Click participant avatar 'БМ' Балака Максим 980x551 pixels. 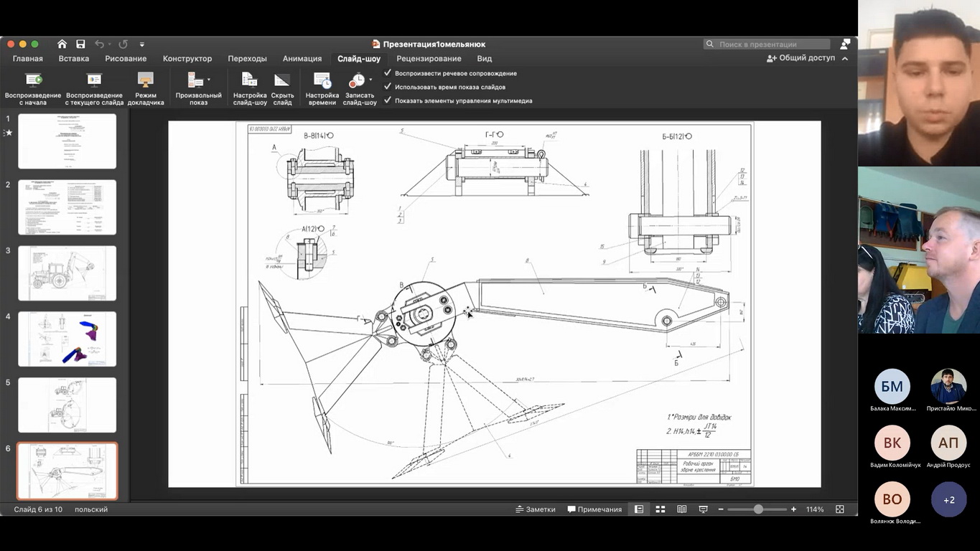[892, 387]
